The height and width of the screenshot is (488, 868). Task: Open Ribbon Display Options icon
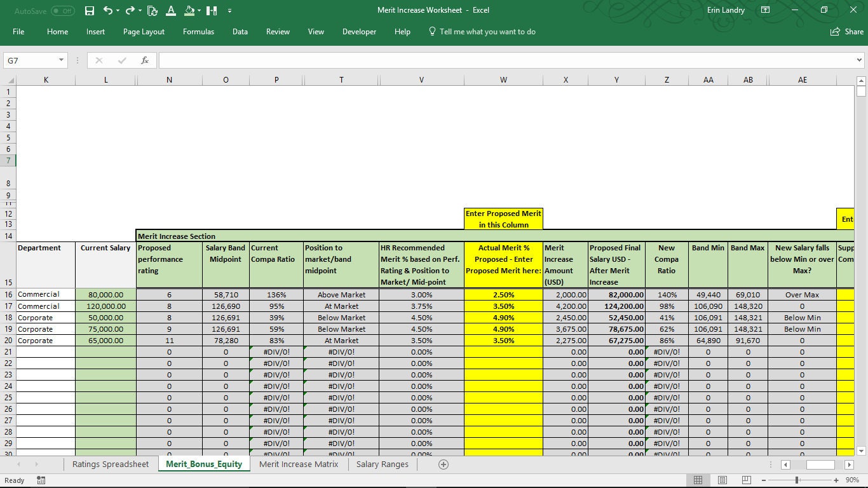pyautogui.click(x=765, y=10)
